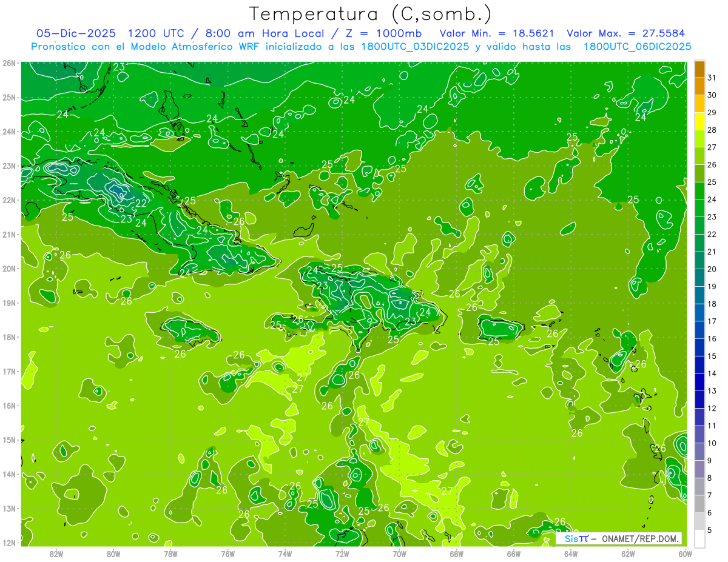Select latitude axis label "25N"
Image resolution: width=728 pixels, height=562 pixels.
pos(8,98)
